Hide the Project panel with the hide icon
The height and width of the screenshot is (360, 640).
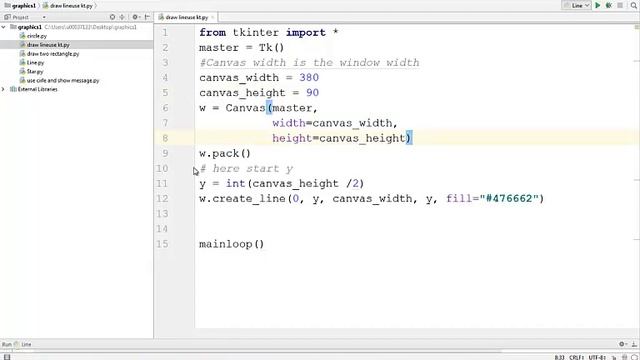tap(147, 17)
